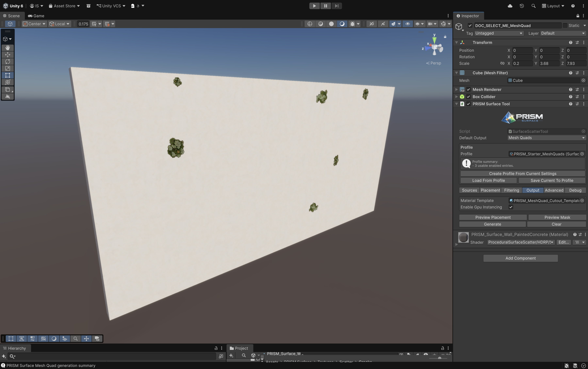Screen dimensions: 588x369
Task: Open the Filtering tab
Action: [511, 190]
